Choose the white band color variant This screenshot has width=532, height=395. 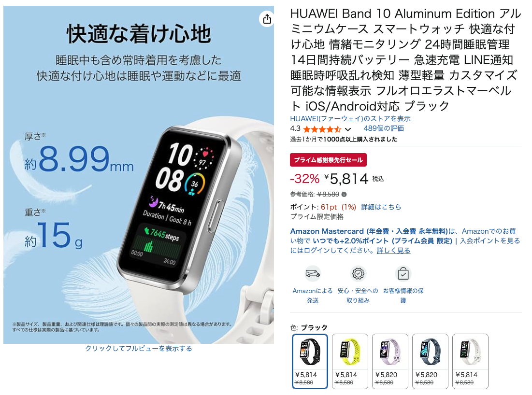tap(470, 361)
